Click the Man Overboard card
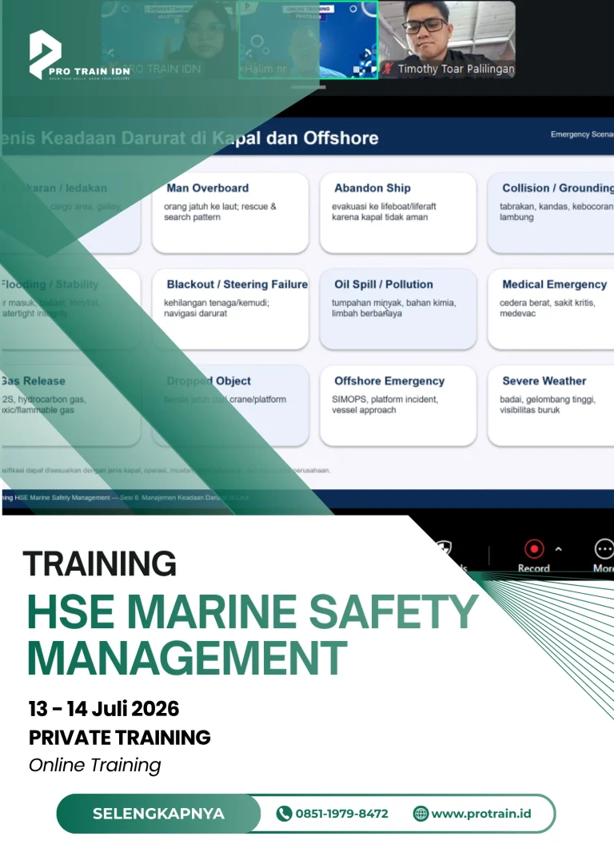614x868 pixels. point(230,213)
